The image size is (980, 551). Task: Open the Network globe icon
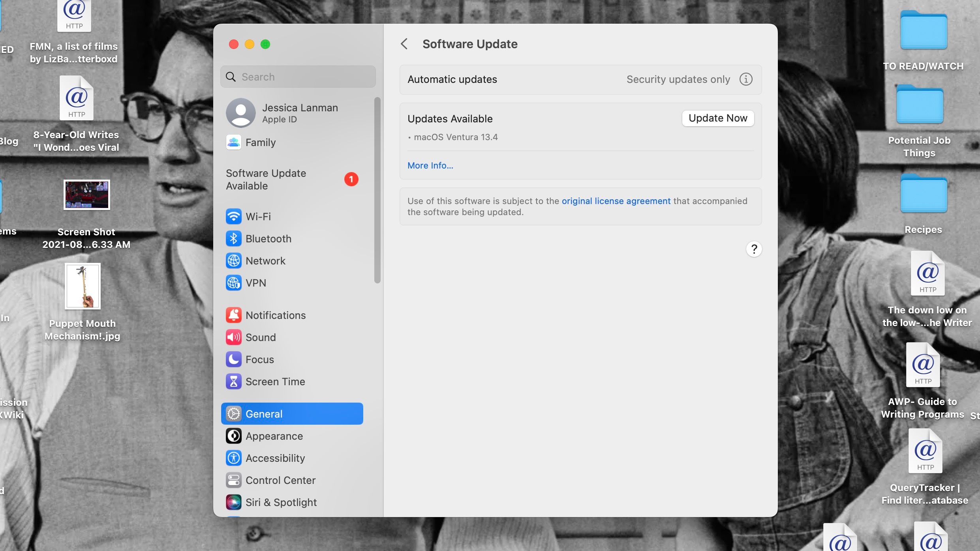pyautogui.click(x=233, y=261)
